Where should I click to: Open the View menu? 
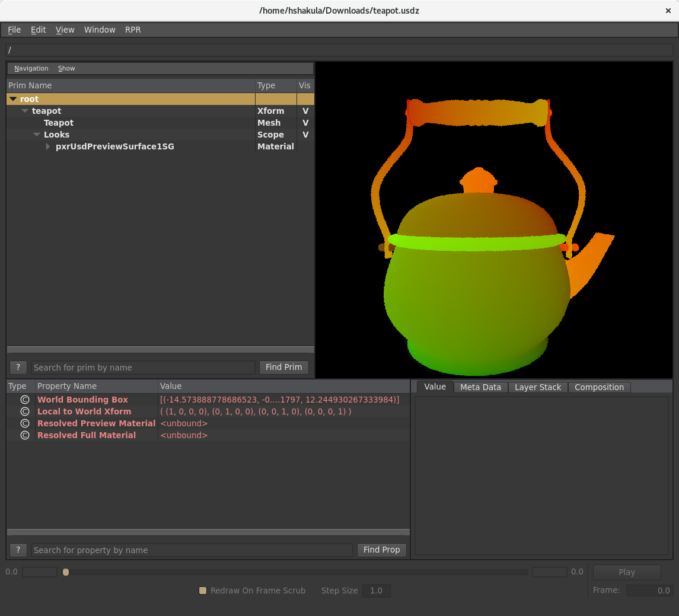pos(65,30)
